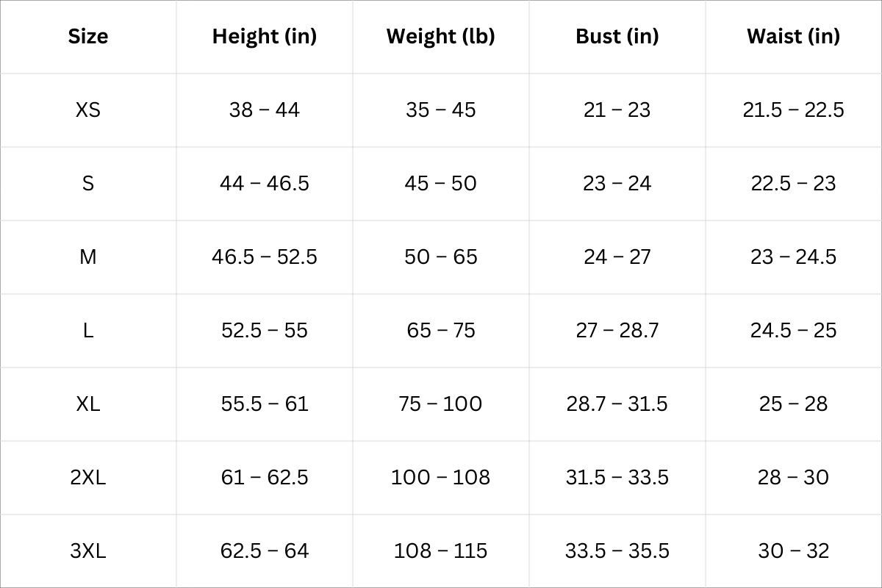The height and width of the screenshot is (588, 882).
Task: Click the 2XL size row label
Action: (x=88, y=478)
